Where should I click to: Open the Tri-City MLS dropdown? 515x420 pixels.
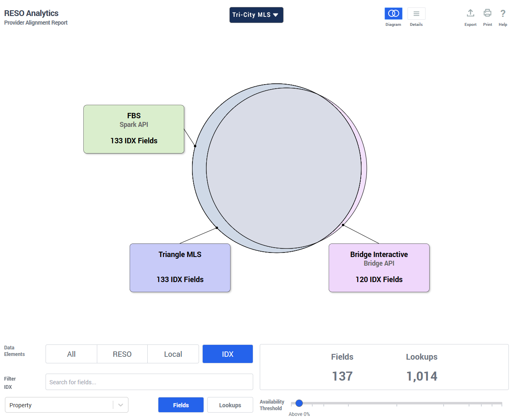click(x=256, y=15)
